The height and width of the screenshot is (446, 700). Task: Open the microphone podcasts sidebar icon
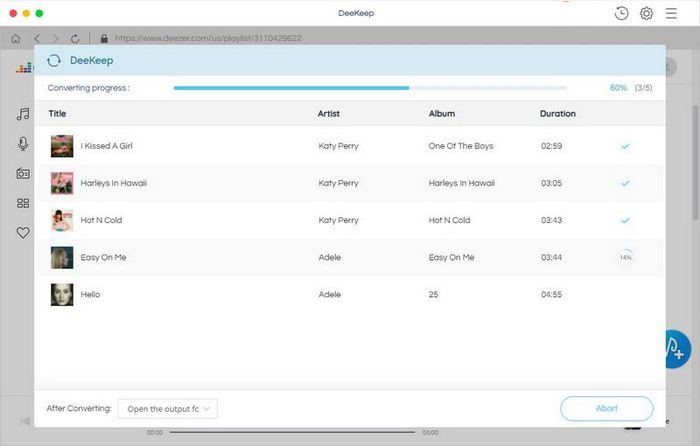(x=23, y=143)
